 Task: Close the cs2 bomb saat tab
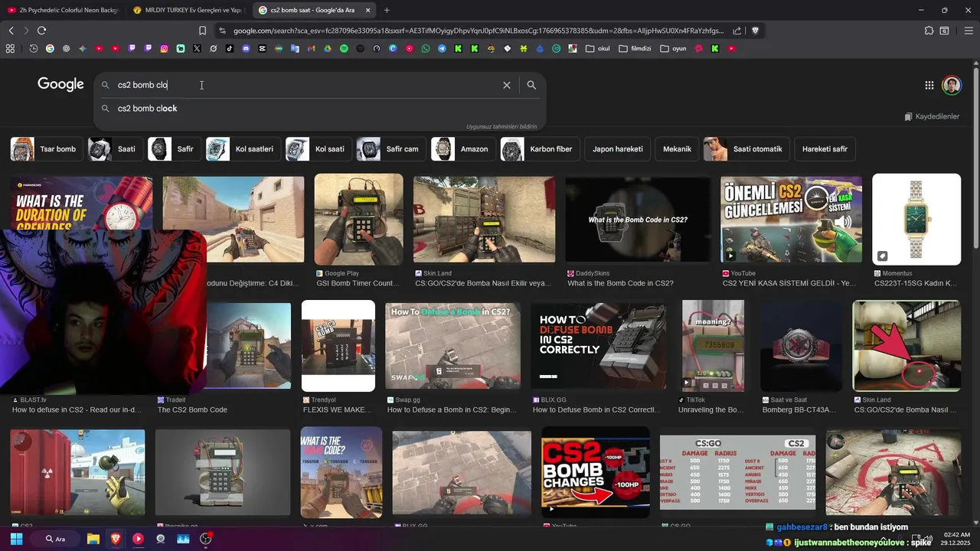(x=368, y=10)
